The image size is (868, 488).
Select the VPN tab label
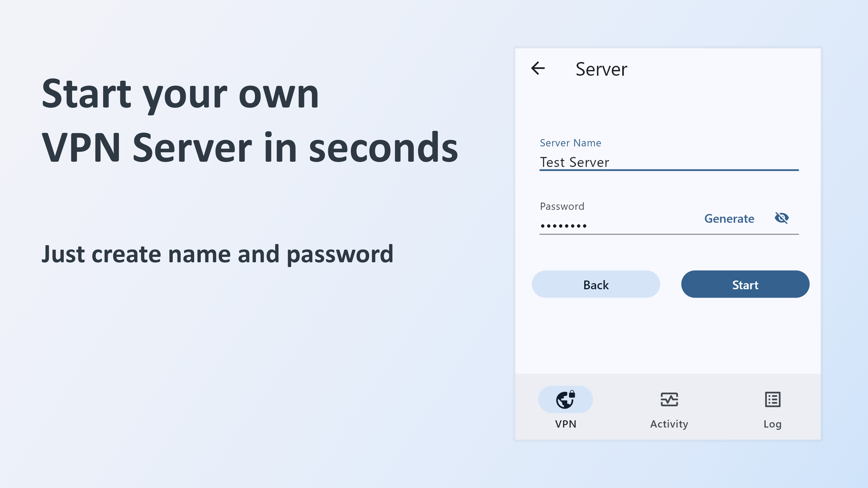pos(566,424)
